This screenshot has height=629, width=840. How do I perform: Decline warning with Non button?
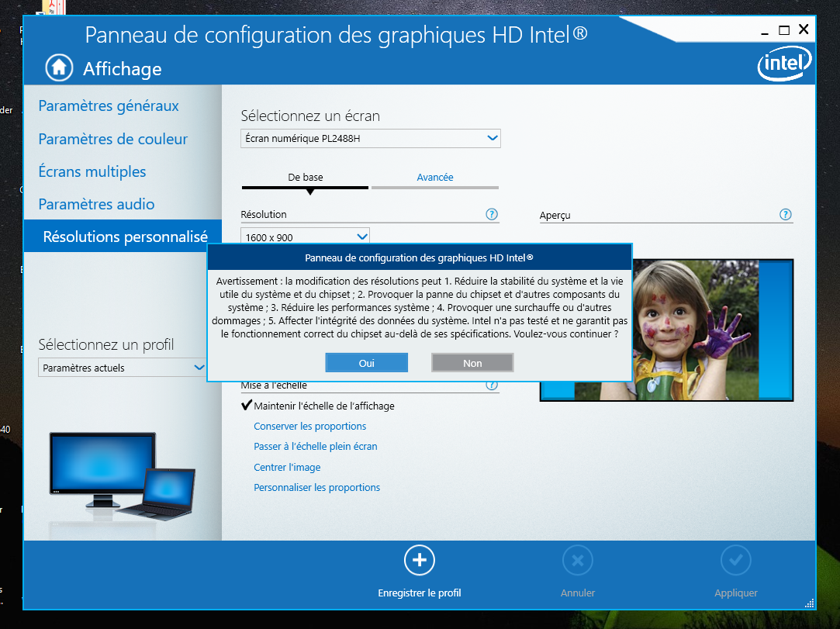pyautogui.click(x=472, y=363)
